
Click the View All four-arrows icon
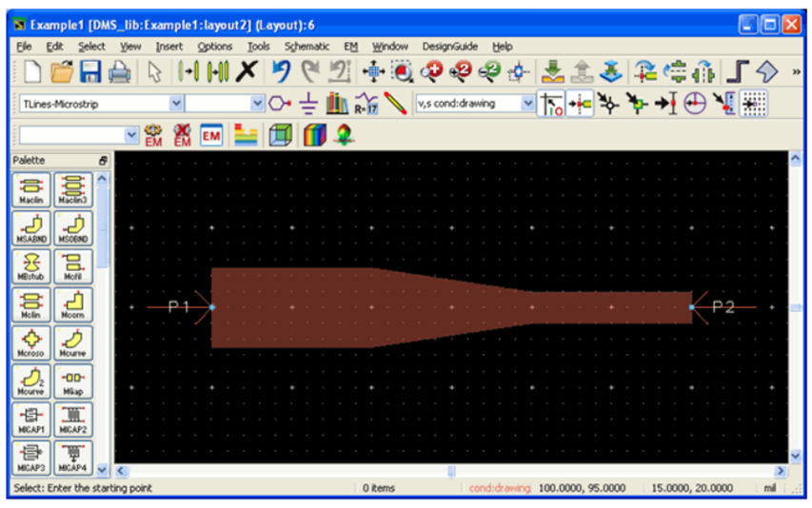pos(373,71)
